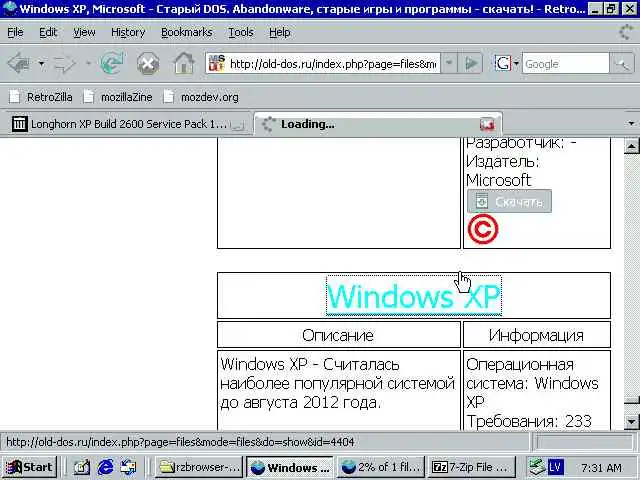Open the History menu
Image resolution: width=640 pixels, height=480 pixels.
[x=128, y=32]
